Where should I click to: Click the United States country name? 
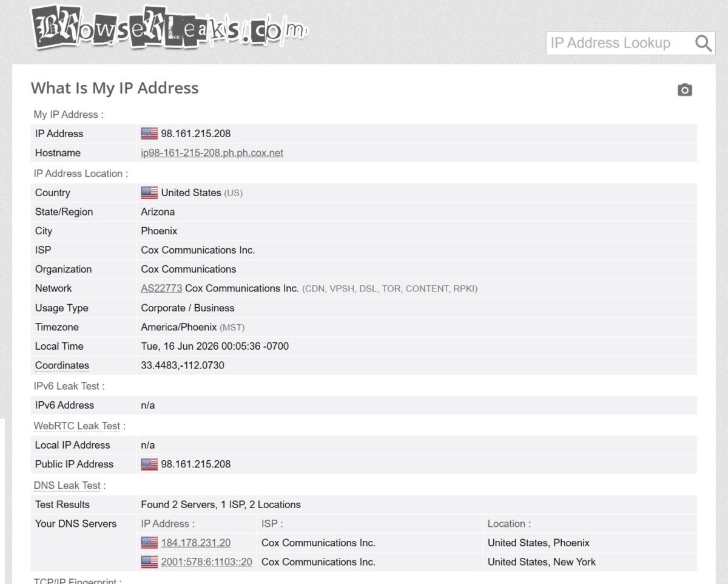[x=191, y=192]
